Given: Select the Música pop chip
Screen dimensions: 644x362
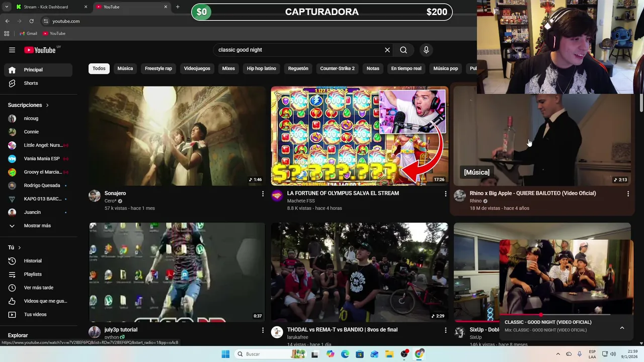Looking at the screenshot, I should click(446, 68).
